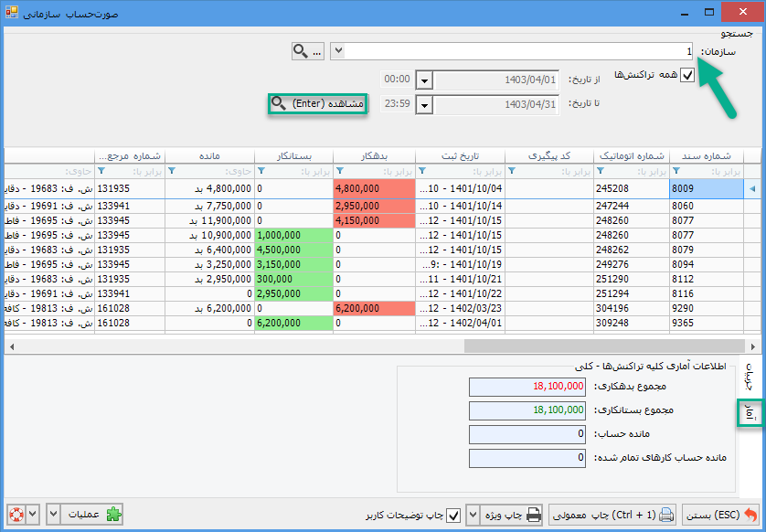
Task: Click filter icon under شماره سند column
Action: [676, 171]
